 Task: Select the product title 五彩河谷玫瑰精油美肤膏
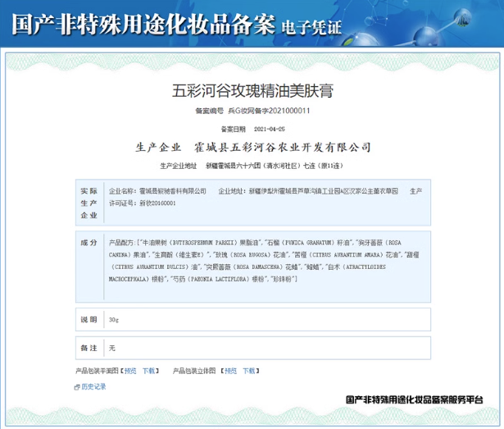[x=252, y=91]
